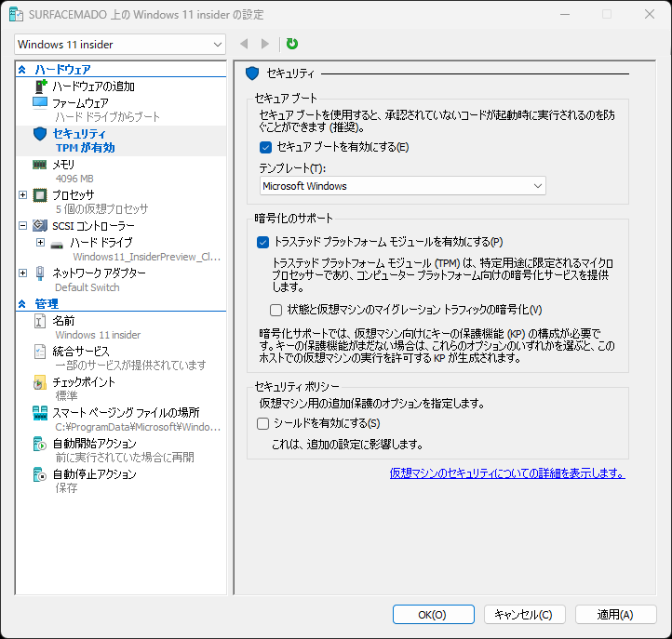Viewport: 672px width, 639px height.
Task: Click the C:¥ProgramData¥Microsoft¥Windo... path text
Action: (138, 427)
